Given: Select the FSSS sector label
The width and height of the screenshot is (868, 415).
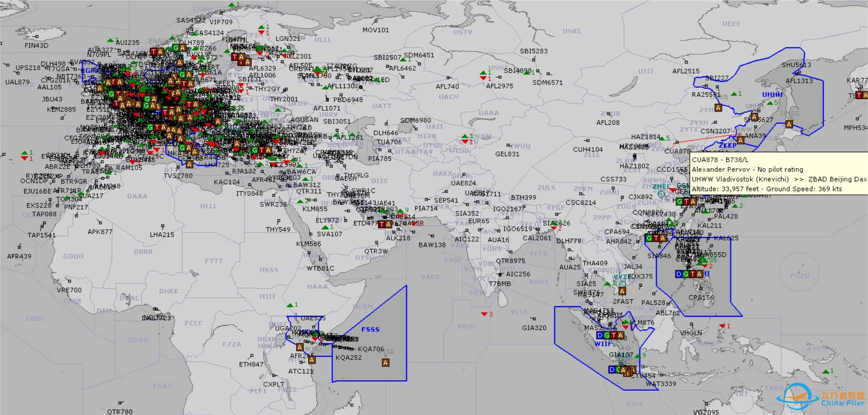Looking at the screenshot, I should [x=370, y=329].
